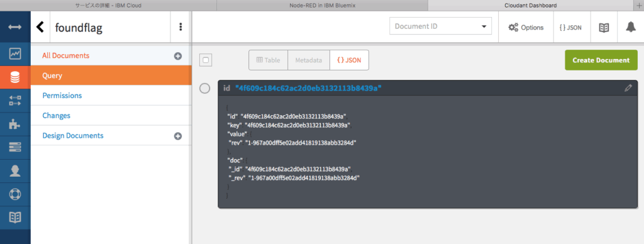The width and height of the screenshot is (644, 244).
Task: Open the Options gear button
Action: (526, 27)
